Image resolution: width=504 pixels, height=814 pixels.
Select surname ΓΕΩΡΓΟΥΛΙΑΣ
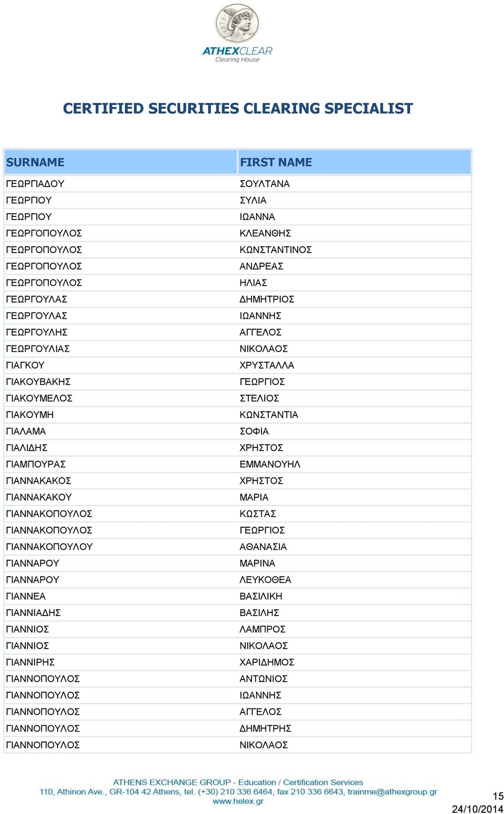pos(38,349)
